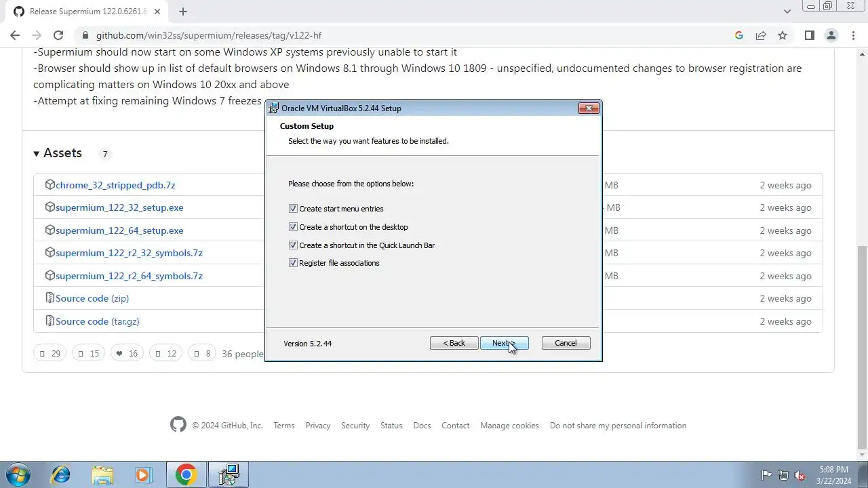
Task: Open the Terms footer link
Action: pos(284,426)
